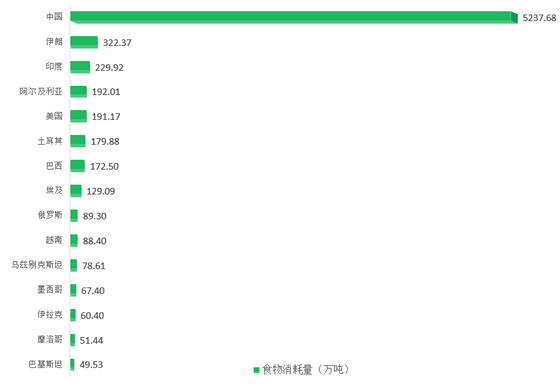Click the 322.37 data label
The height and width of the screenshot is (386, 560).
(x=117, y=43)
